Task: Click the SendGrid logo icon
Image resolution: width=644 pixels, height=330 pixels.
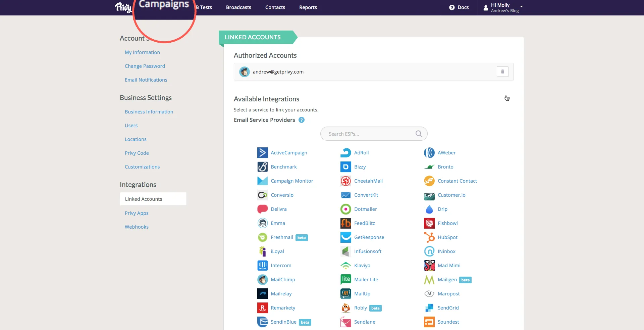Action: (429, 308)
